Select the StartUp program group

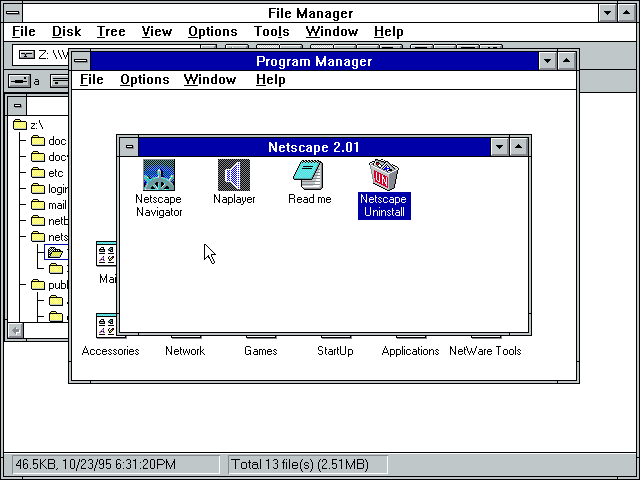(x=335, y=351)
